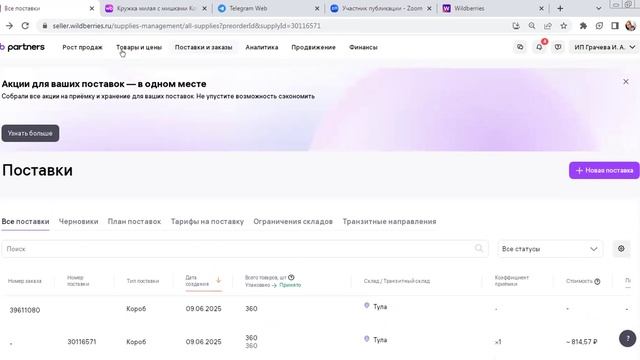Click the location pin icon in row 30116571
Image resolution: width=640 pixels, height=360 pixels.
367,339
